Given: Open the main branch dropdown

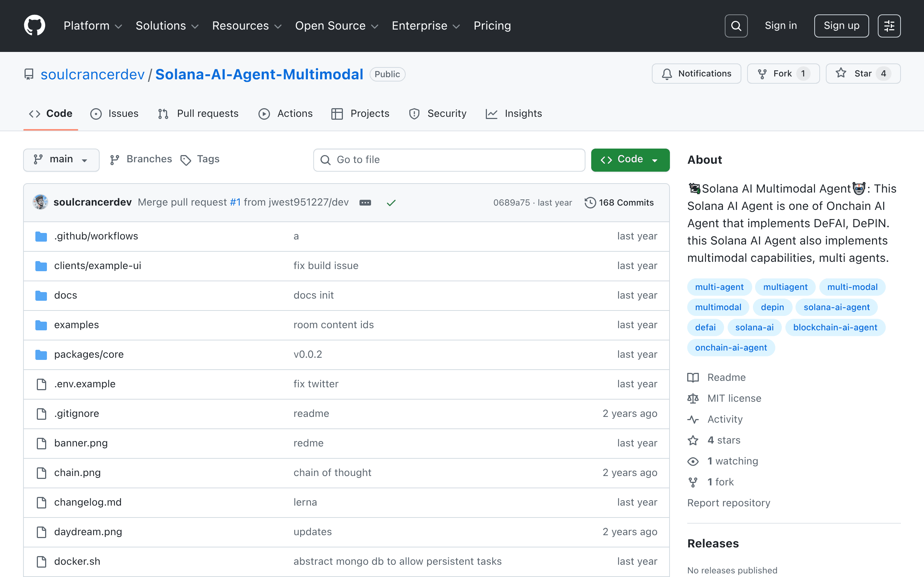Looking at the screenshot, I should [x=61, y=160].
